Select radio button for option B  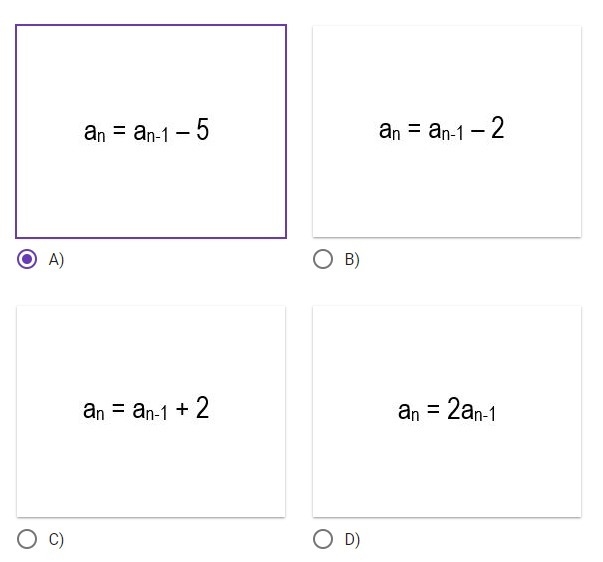click(323, 259)
